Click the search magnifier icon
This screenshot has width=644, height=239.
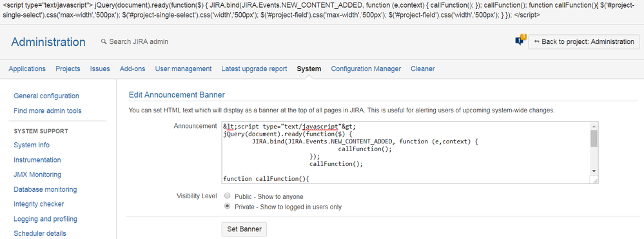click(104, 41)
